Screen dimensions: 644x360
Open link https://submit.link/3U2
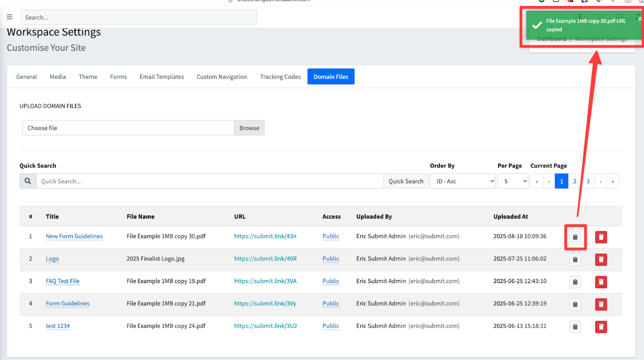(x=266, y=326)
